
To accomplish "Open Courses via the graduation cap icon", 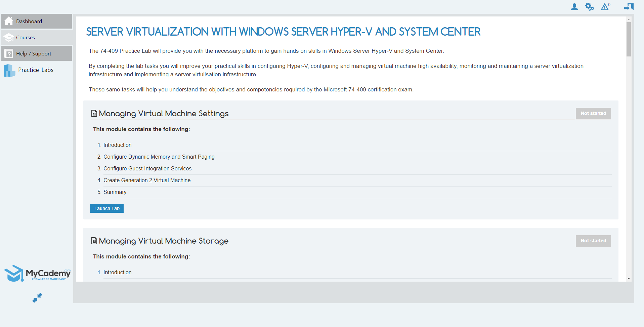I will point(8,37).
